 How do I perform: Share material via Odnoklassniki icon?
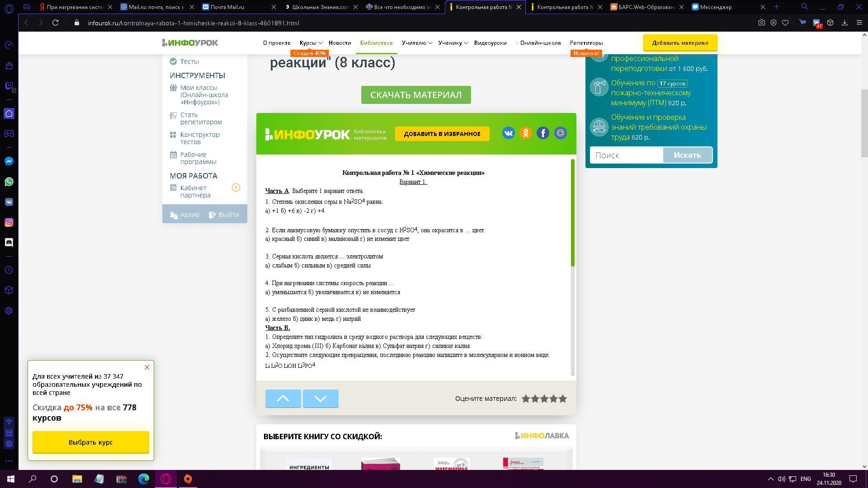click(525, 133)
